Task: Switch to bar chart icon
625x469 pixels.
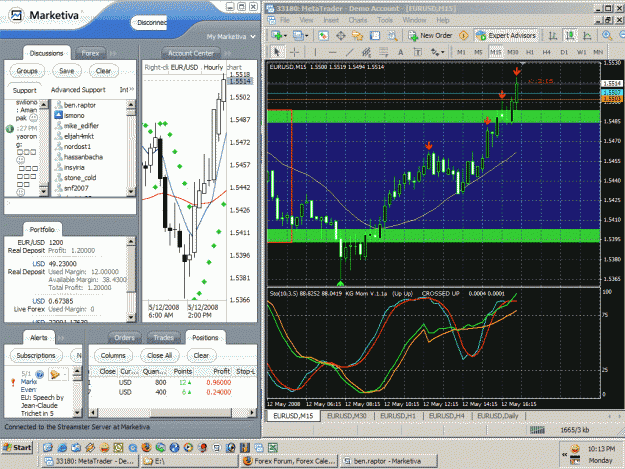Action: coord(552,35)
